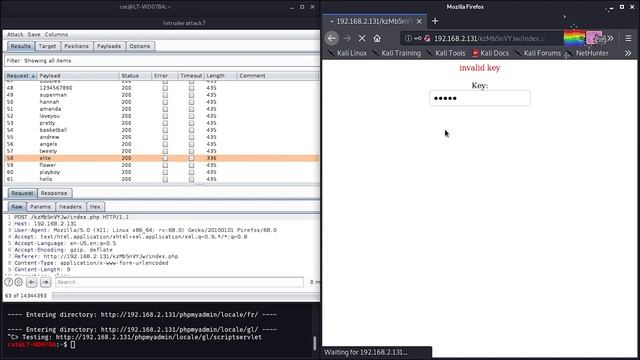Sort results by Request column

point(21,76)
